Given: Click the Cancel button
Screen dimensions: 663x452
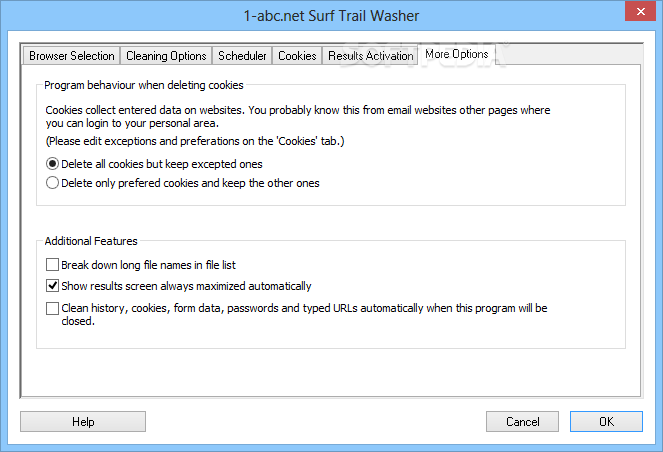Looking at the screenshot, I should tap(522, 422).
